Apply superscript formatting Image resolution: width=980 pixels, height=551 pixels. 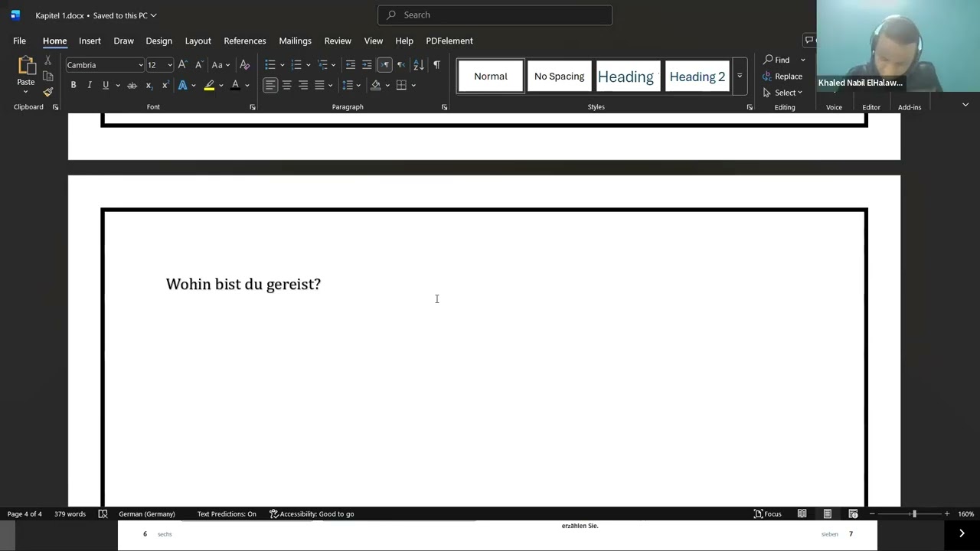(165, 85)
